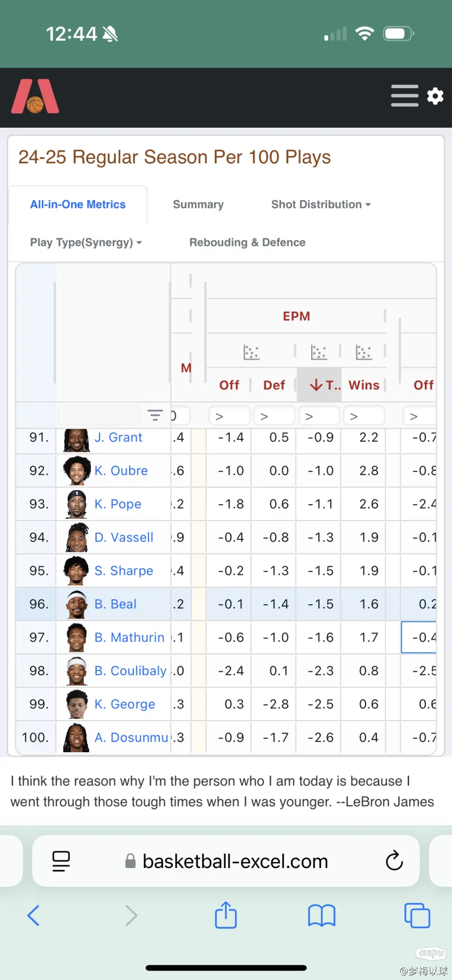The width and height of the screenshot is (452, 980).
Task: Tap the basketball-excel site logo
Action: (35, 97)
